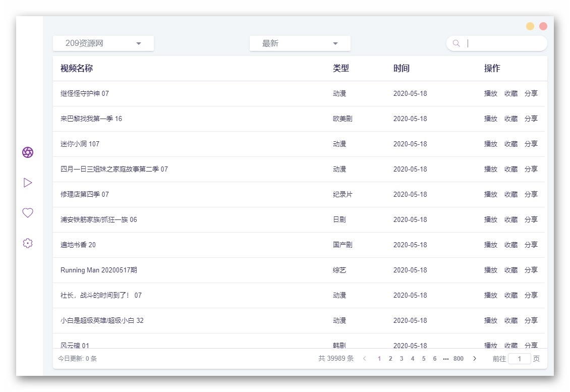570x392 pixels.
Task: Click the 视频名称 column header
Action: click(76, 68)
